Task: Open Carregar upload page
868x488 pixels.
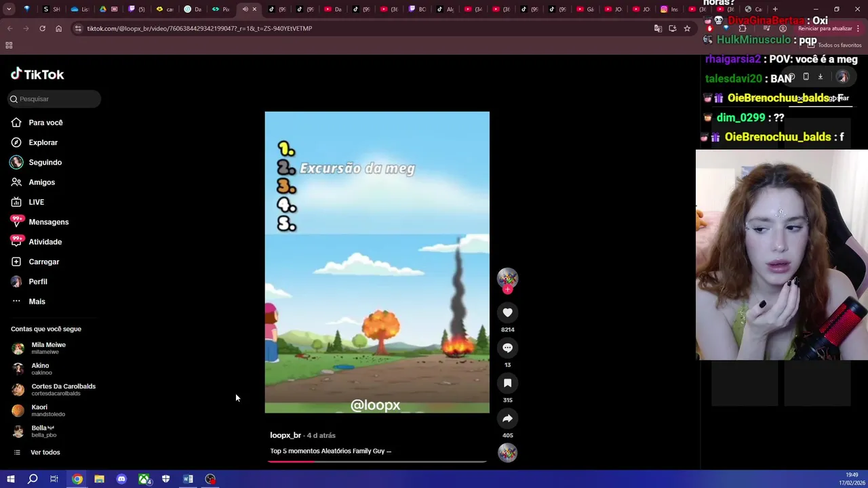Action: coord(35,262)
